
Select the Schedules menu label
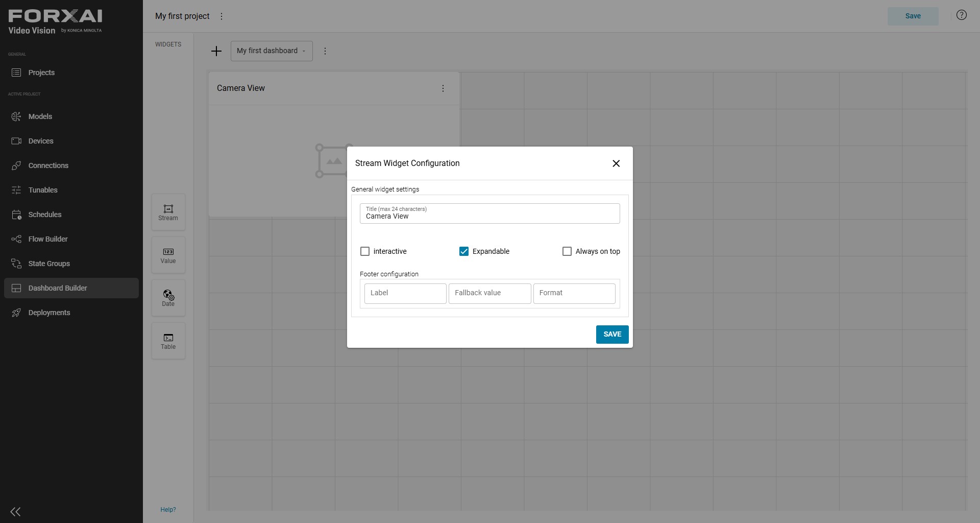click(45, 215)
